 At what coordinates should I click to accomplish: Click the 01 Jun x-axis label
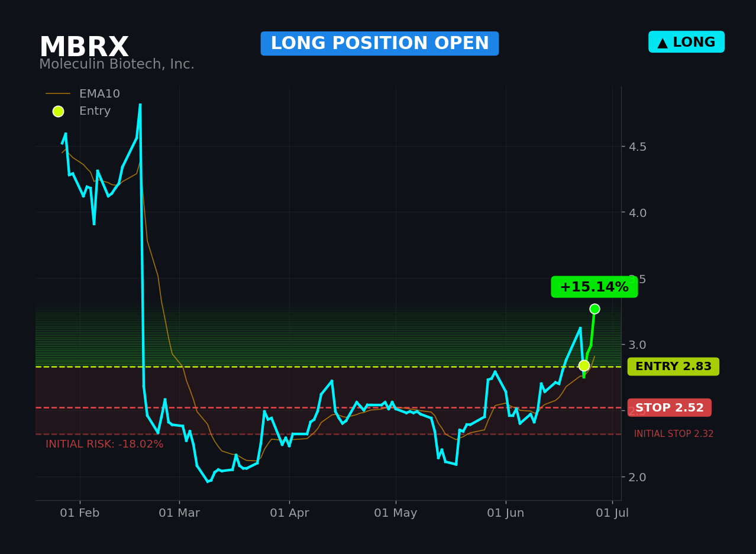pos(506,513)
